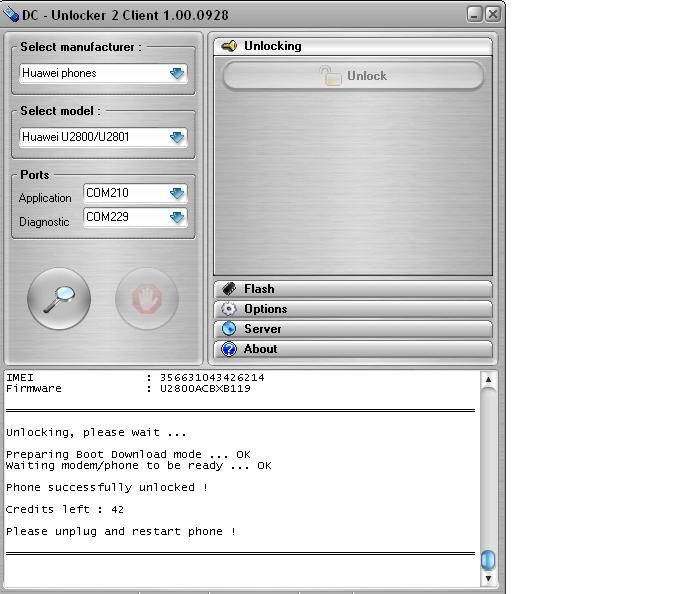
Task: Open the Flash section
Action: 353,289
